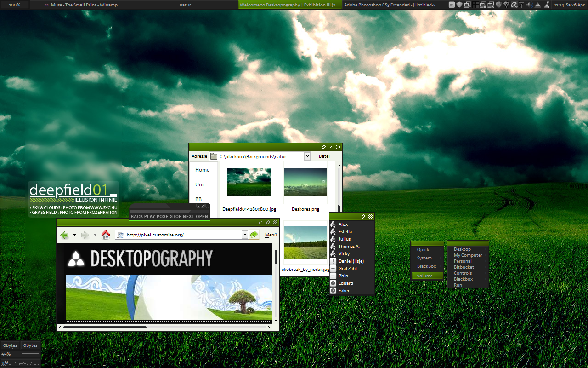Image resolution: width=588 pixels, height=368 pixels.
Task: Switch to the natur taskbar entry
Action: (186, 5)
